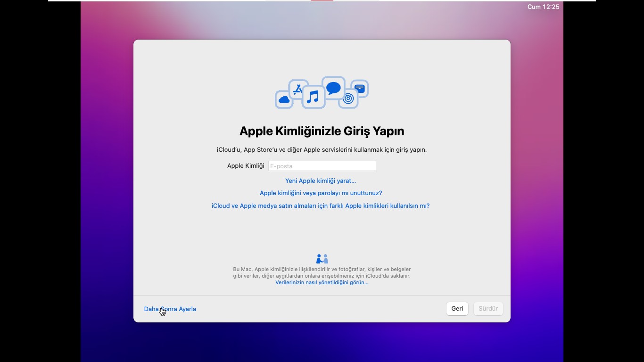644x362 pixels.
Task: Click the data privacy handshake icon
Action: click(322, 259)
